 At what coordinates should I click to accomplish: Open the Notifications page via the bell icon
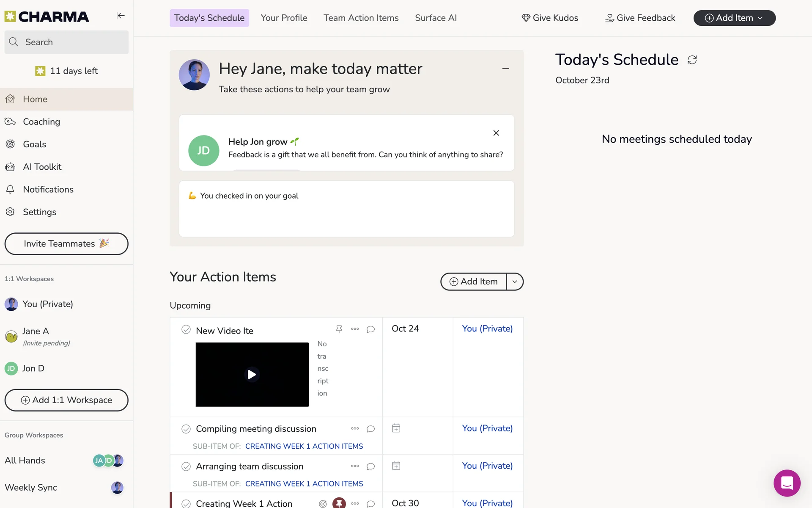pyautogui.click(x=11, y=189)
